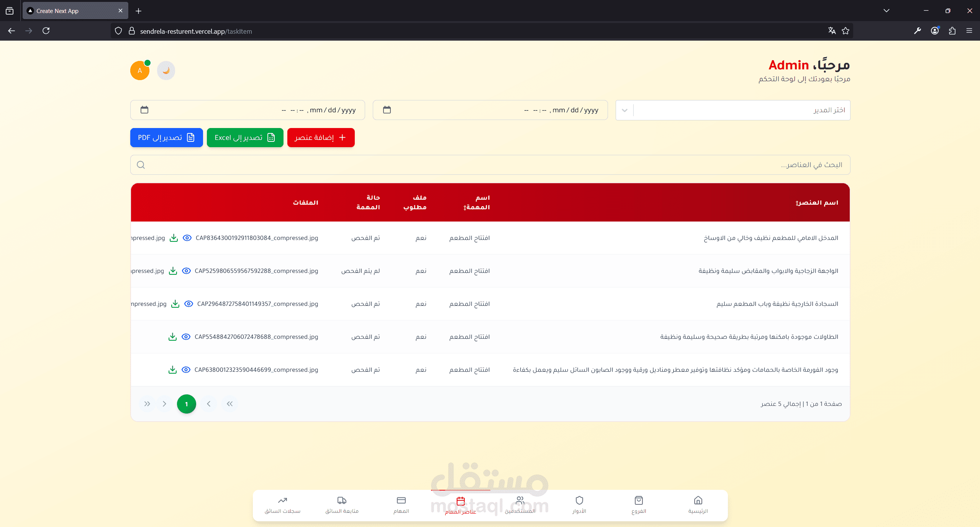This screenshot has width=980, height=527.
Task: Close the Create Next App tab
Action: tap(120, 11)
